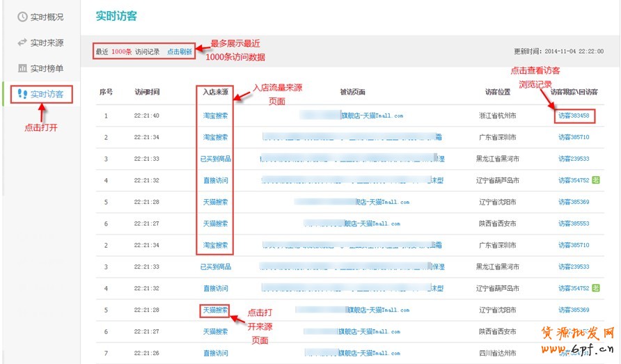Open 访客354752 in the upper 22:21:32 row
This screenshot has width=621, height=364.
click(x=574, y=180)
